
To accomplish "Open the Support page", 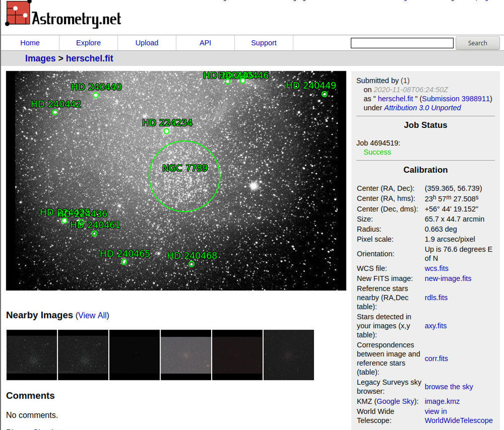I will click(264, 43).
